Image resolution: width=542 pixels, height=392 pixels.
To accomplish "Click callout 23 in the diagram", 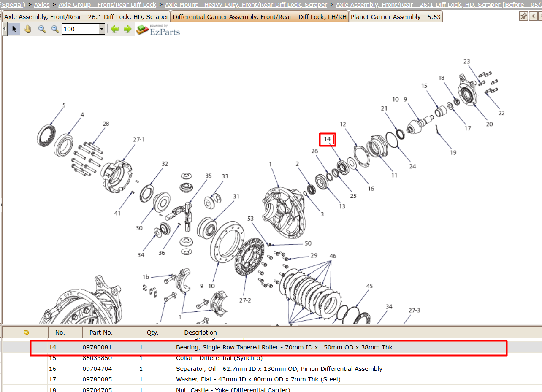I will (466, 62).
